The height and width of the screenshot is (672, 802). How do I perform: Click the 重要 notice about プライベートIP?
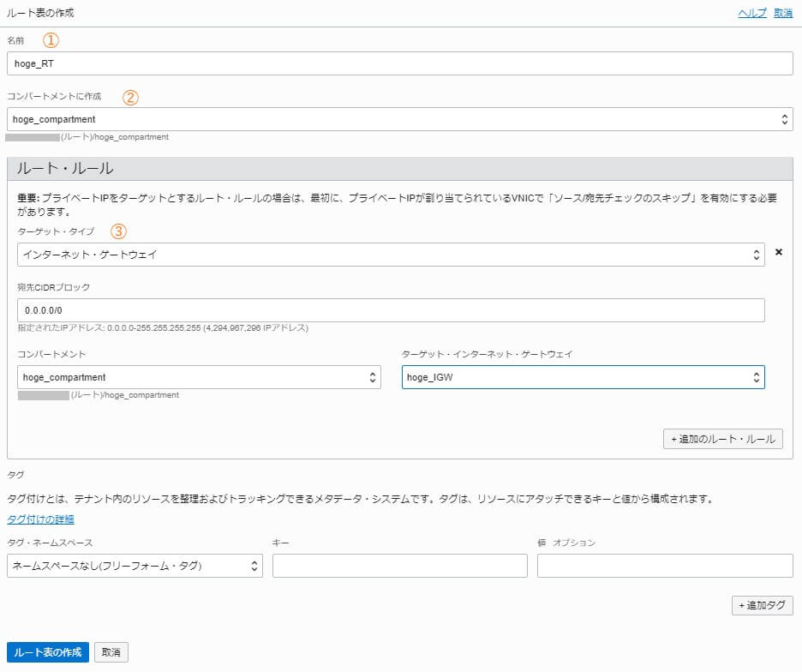click(x=397, y=205)
